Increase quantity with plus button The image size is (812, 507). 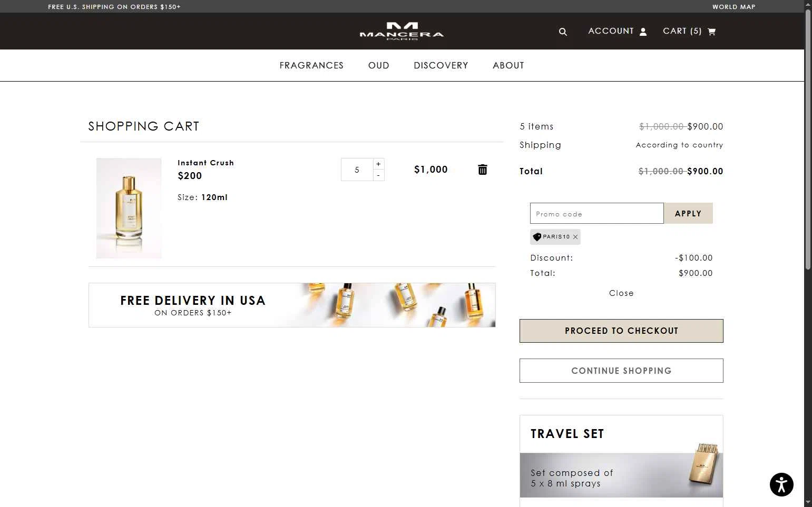378,164
